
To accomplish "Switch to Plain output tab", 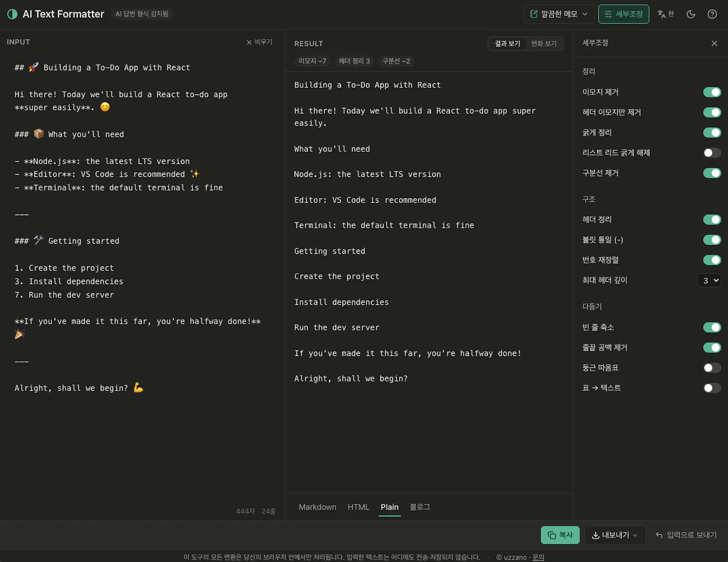I will coord(389,507).
